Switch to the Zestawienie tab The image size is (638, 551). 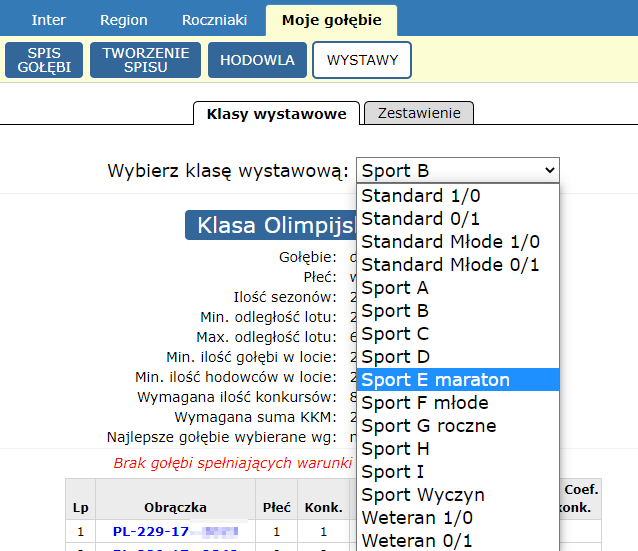point(418,113)
